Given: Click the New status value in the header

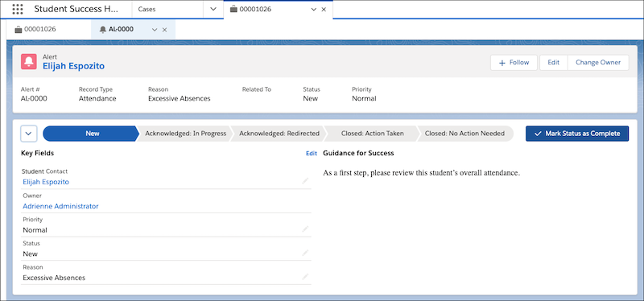Looking at the screenshot, I should [x=310, y=98].
